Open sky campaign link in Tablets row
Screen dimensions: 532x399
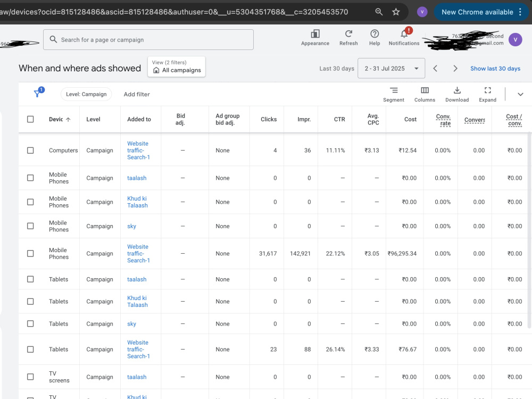click(131, 323)
